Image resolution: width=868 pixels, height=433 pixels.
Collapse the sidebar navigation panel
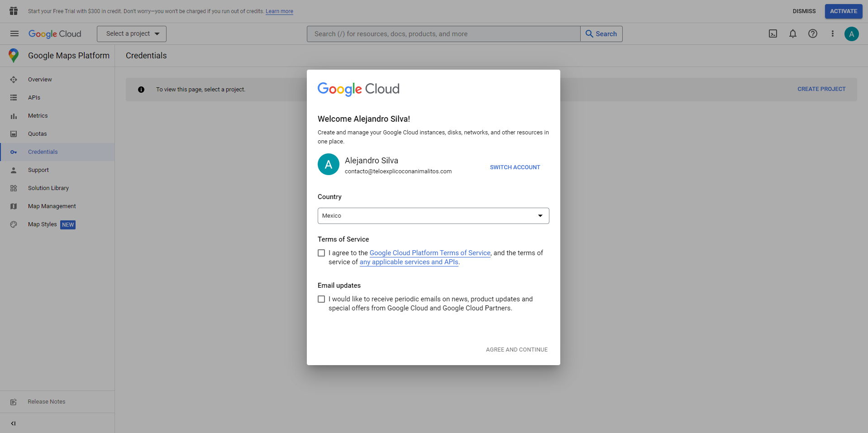pyautogui.click(x=13, y=423)
